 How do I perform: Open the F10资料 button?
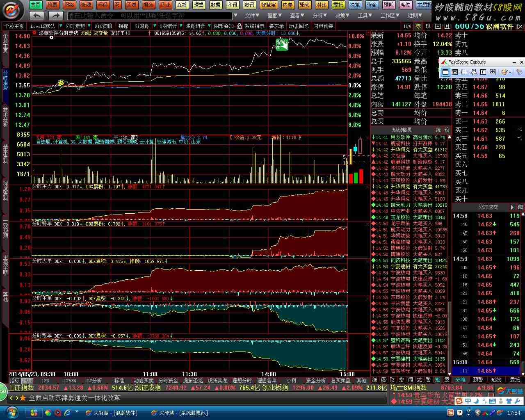pos(103,26)
